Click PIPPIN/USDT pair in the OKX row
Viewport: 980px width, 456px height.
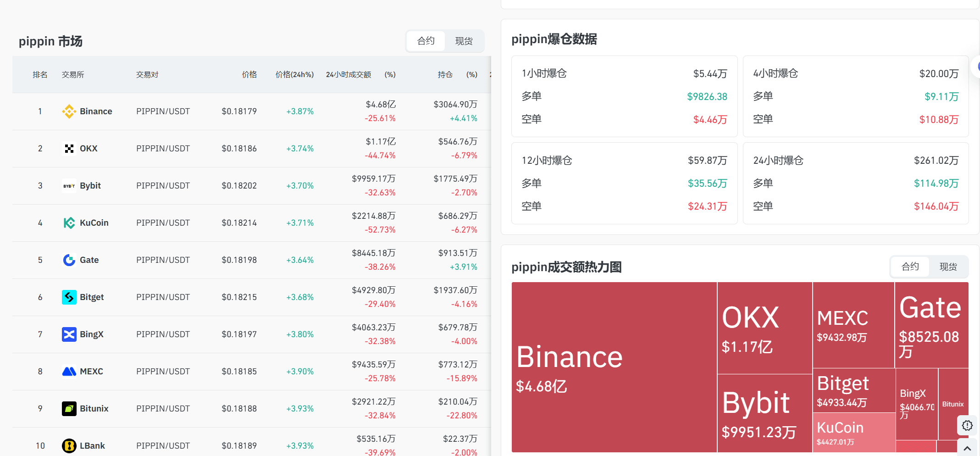point(163,149)
